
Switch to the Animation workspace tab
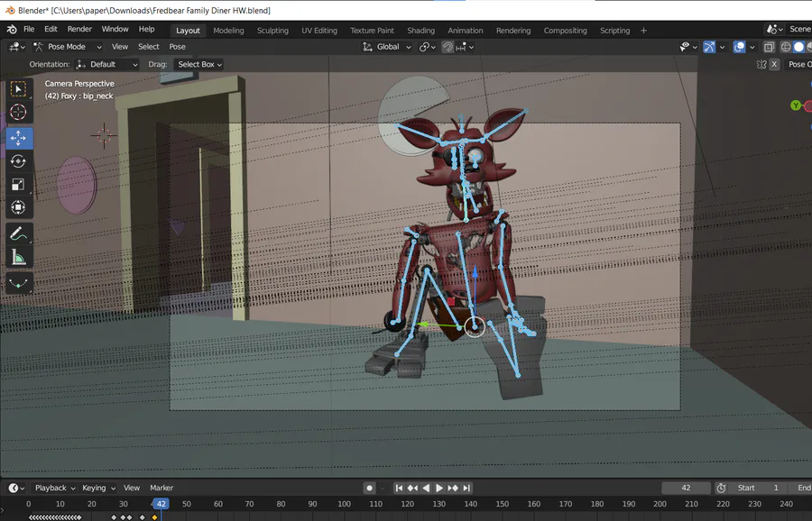coord(465,31)
